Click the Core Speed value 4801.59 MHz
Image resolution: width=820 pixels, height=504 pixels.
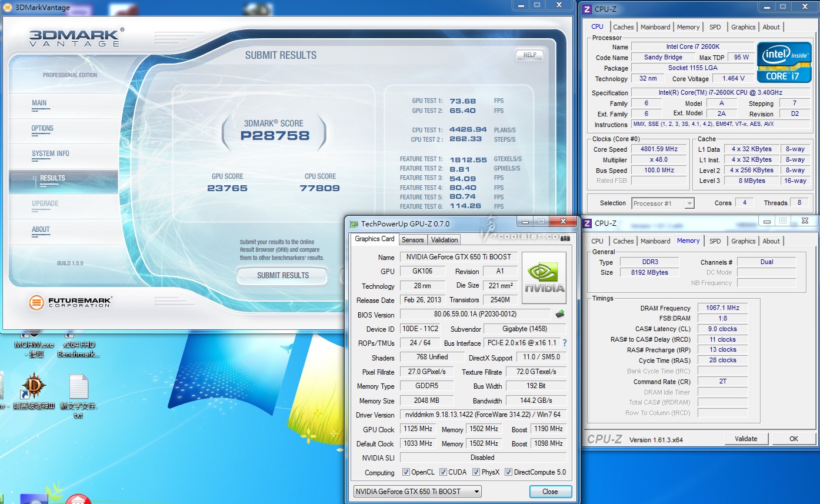tap(659, 149)
